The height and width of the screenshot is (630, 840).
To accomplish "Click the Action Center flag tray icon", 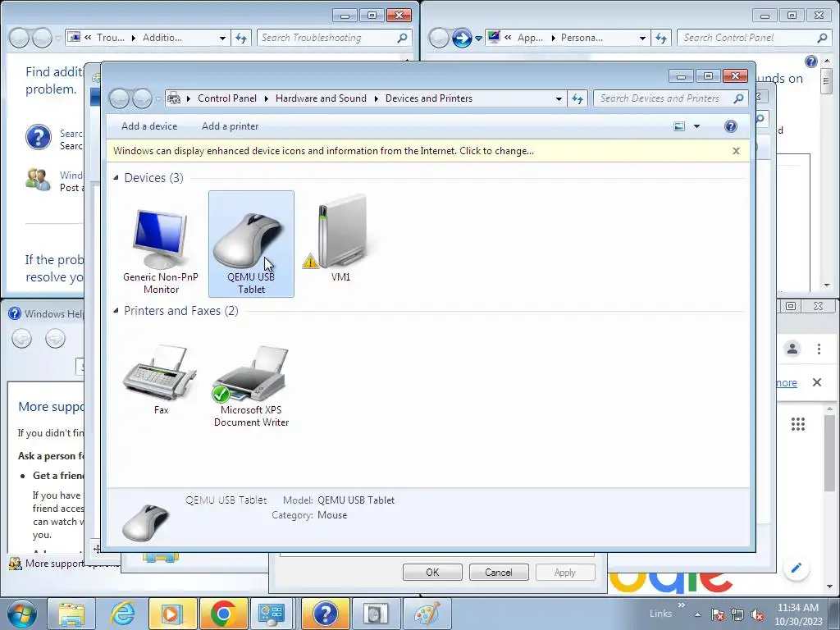I will (718, 614).
